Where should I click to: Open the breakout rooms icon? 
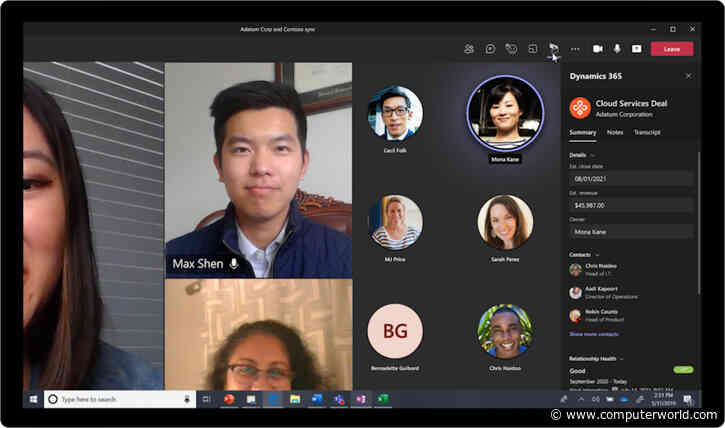[533, 49]
